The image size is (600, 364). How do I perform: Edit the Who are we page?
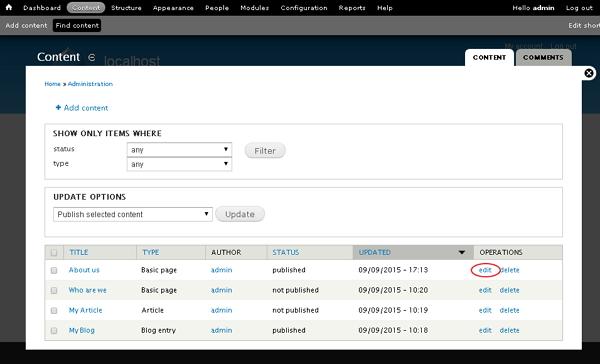(485, 290)
